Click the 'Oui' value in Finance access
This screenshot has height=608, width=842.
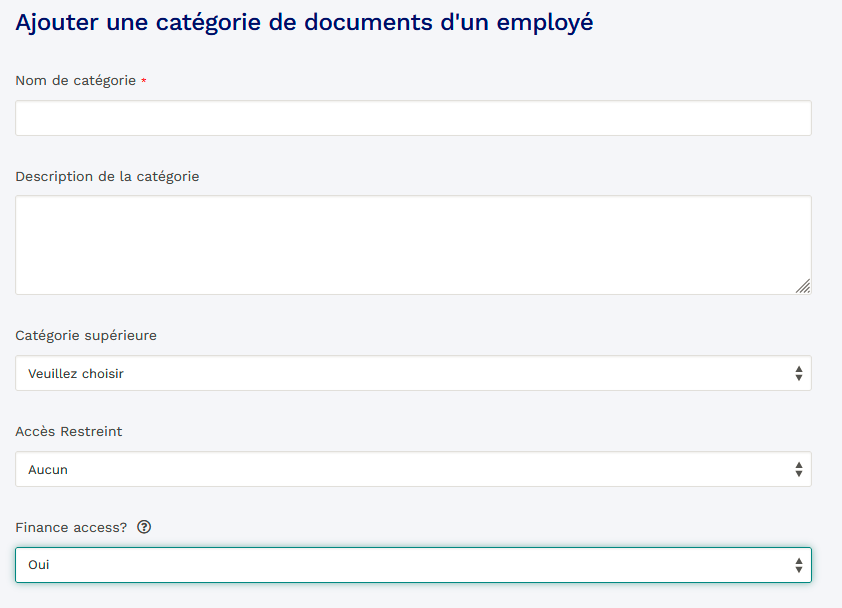click(x=39, y=565)
